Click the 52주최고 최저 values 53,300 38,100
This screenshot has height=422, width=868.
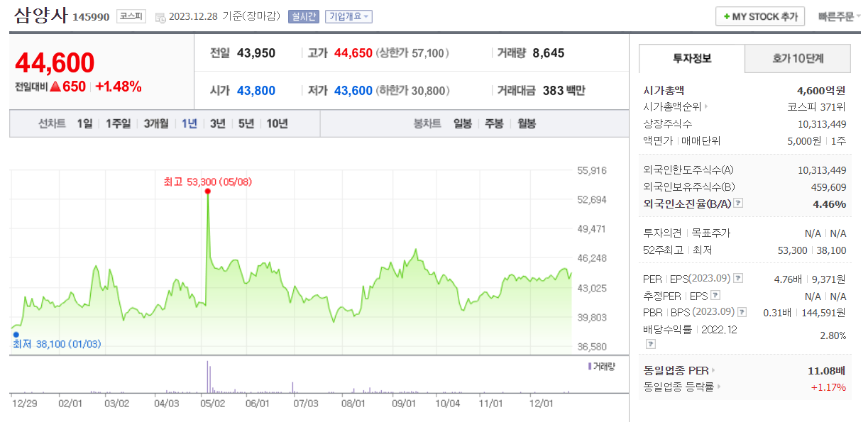point(812,250)
